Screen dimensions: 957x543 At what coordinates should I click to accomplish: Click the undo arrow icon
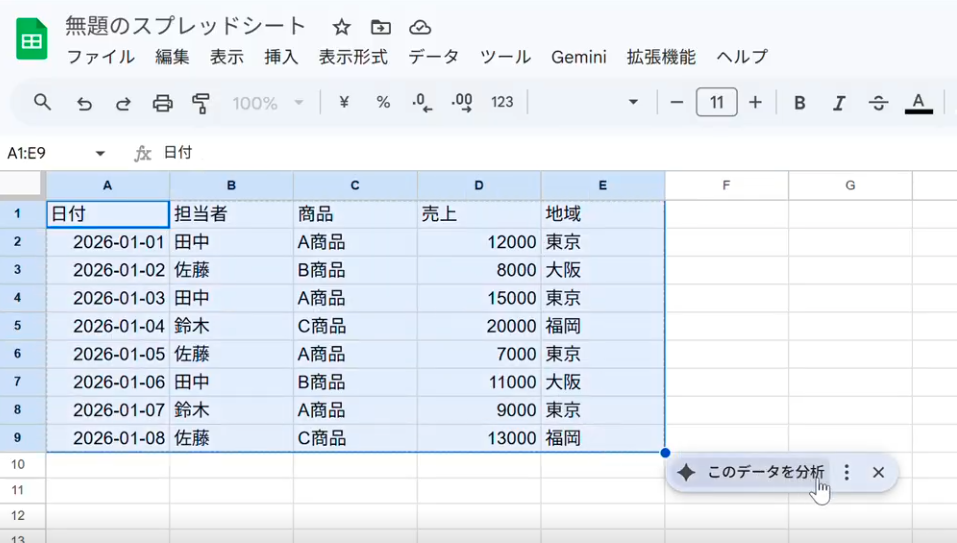[84, 103]
